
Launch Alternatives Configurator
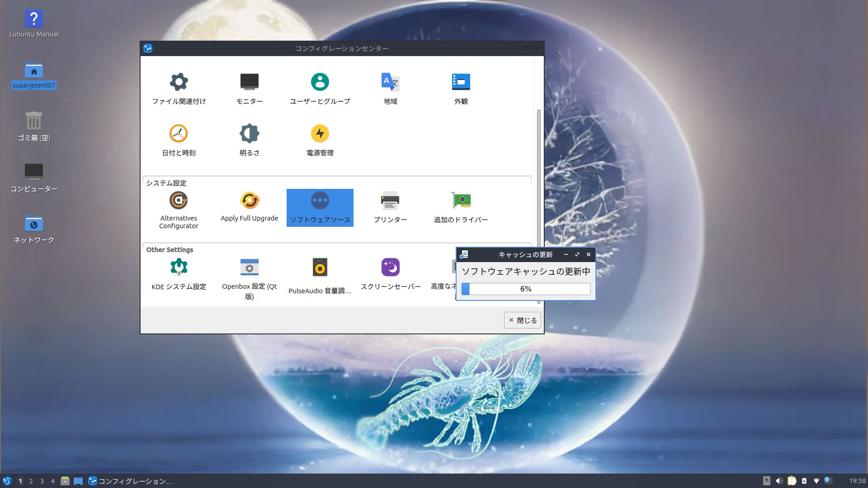[179, 201]
